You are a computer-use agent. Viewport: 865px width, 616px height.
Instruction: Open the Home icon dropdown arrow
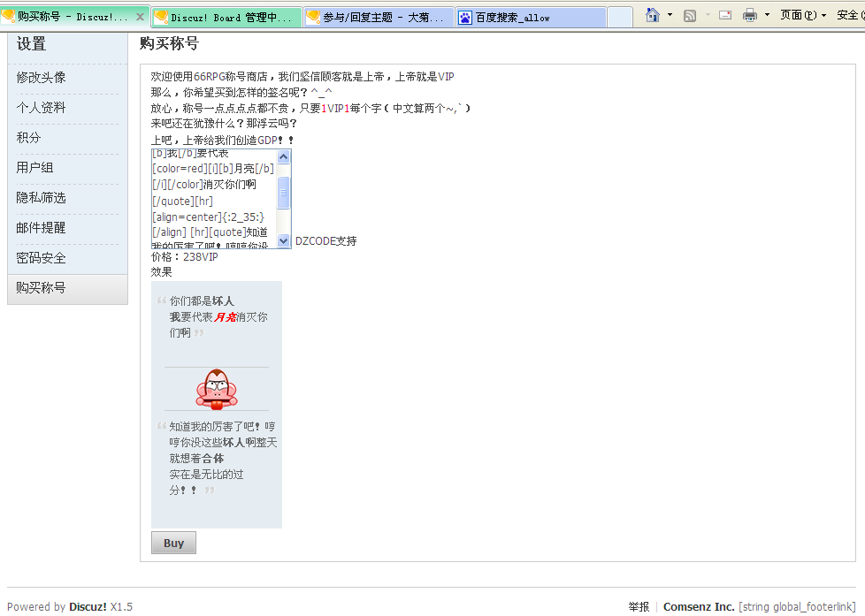click(670, 15)
